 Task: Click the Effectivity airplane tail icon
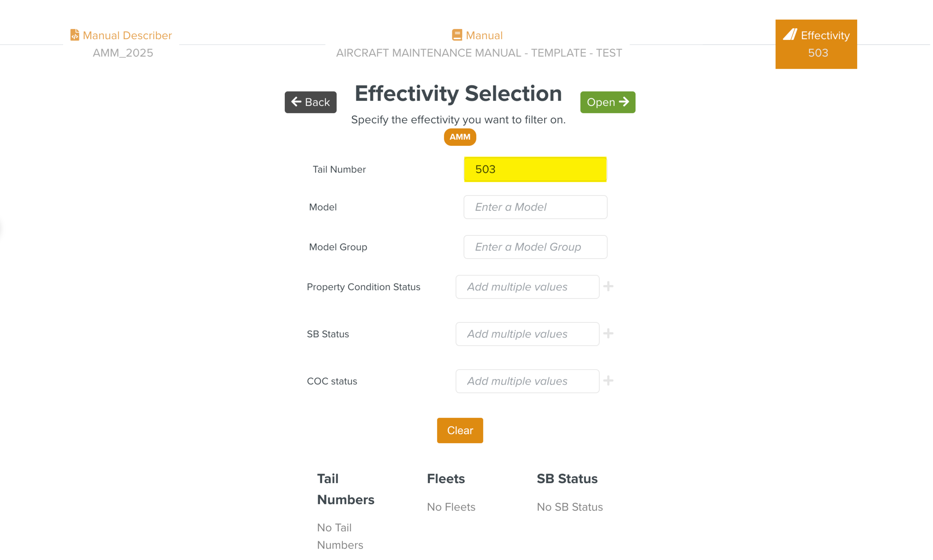pyautogui.click(x=790, y=35)
